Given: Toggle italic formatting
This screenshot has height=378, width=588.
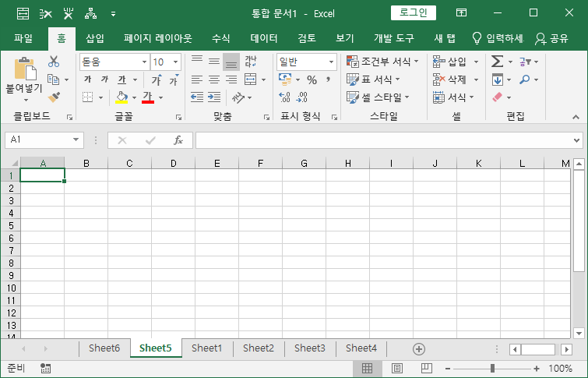Looking at the screenshot, I should coord(104,79).
